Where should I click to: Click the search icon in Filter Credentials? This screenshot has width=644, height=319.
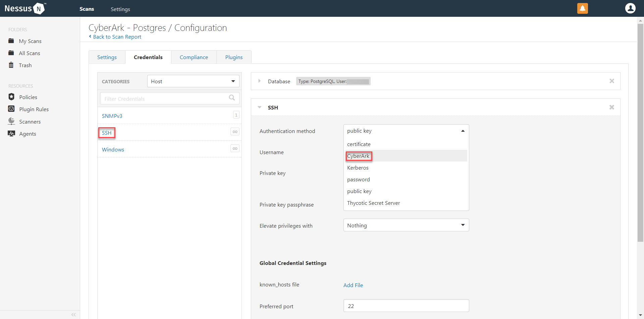click(232, 98)
